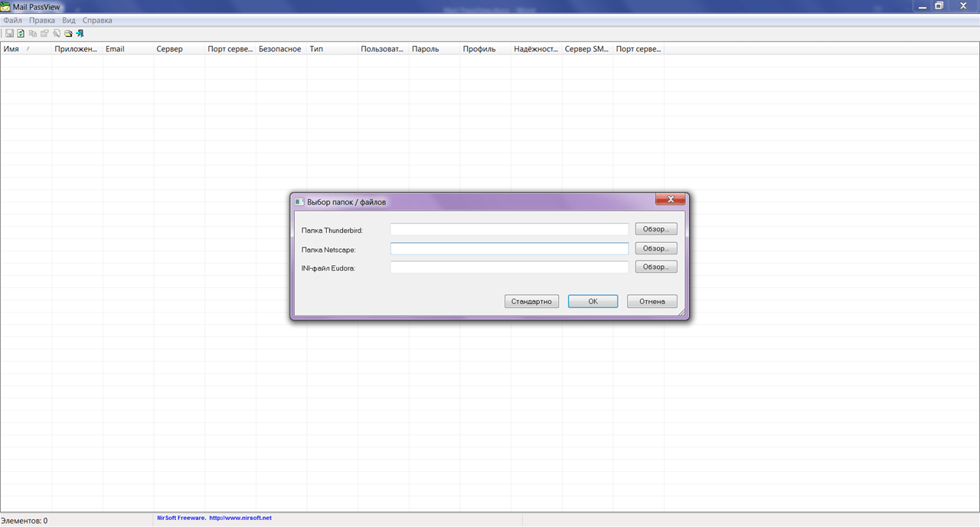The width and height of the screenshot is (980, 527).
Task: Sort by the Имя column header
Action: 26,49
